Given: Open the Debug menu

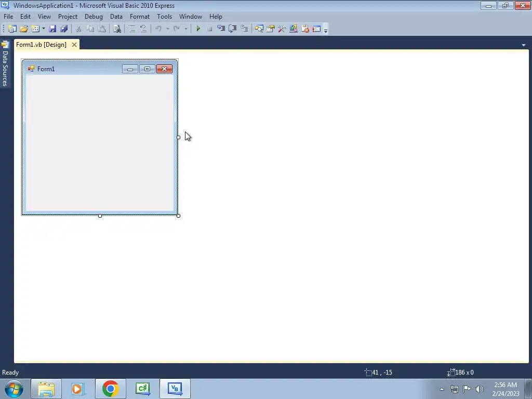Looking at the screenshot, I should click(x=94, y=17).
